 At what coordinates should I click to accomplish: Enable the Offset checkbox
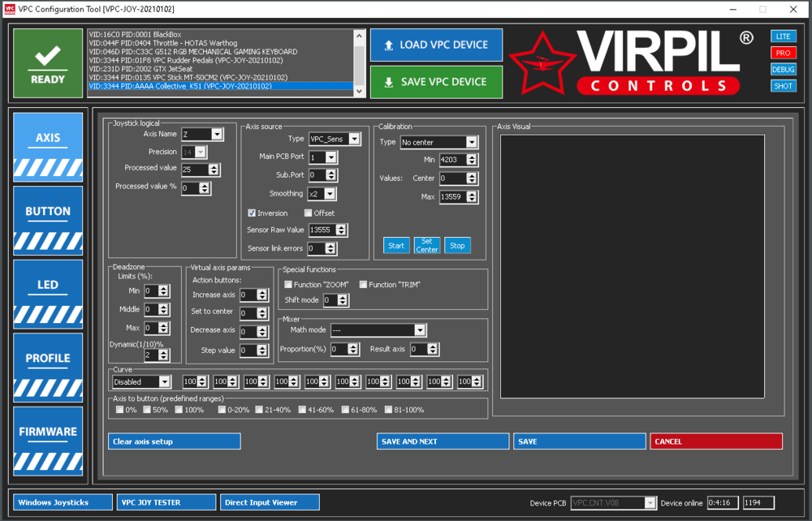(307, 213)
